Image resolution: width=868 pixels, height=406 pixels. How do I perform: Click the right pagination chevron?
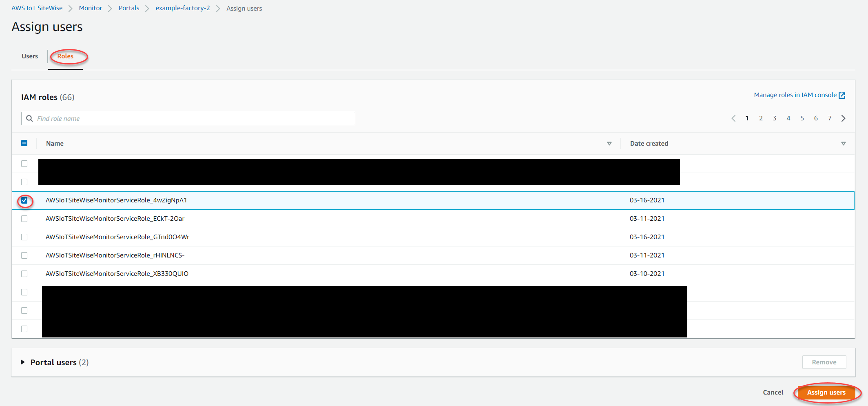click(843, 118)
